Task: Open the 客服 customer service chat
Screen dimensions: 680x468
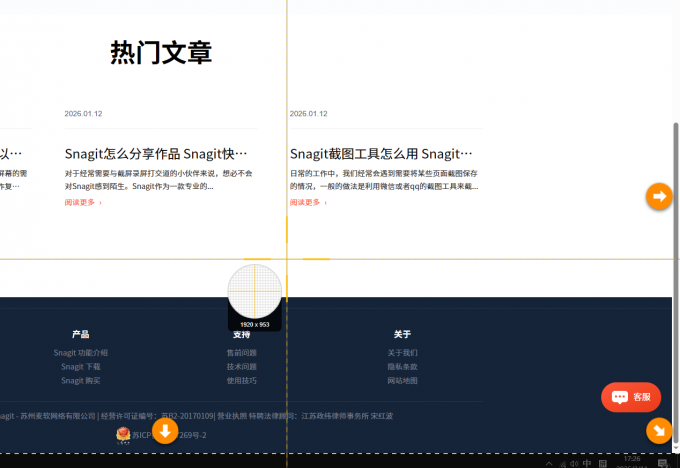Action: point(631,397)
